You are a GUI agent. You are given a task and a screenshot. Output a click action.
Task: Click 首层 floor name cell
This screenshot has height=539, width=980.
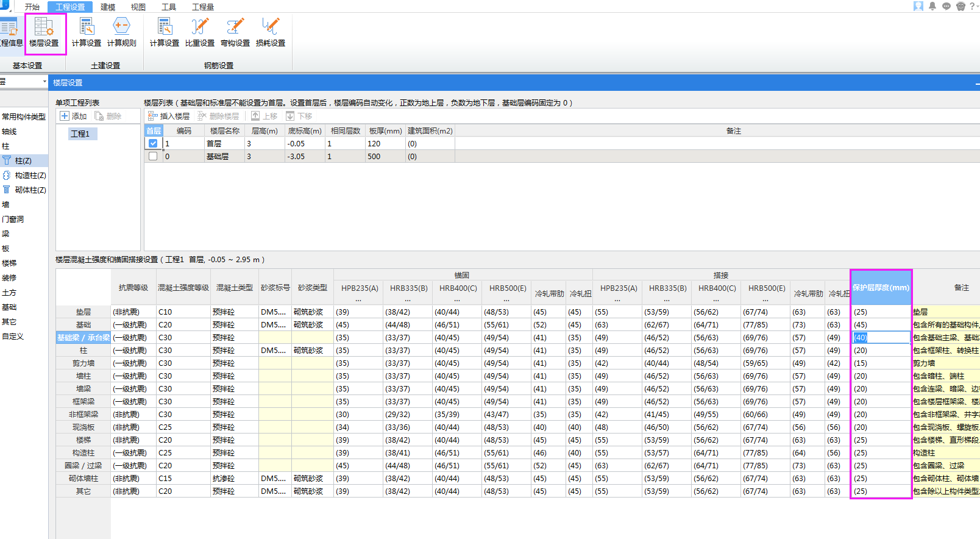click(x=224, y=143)
